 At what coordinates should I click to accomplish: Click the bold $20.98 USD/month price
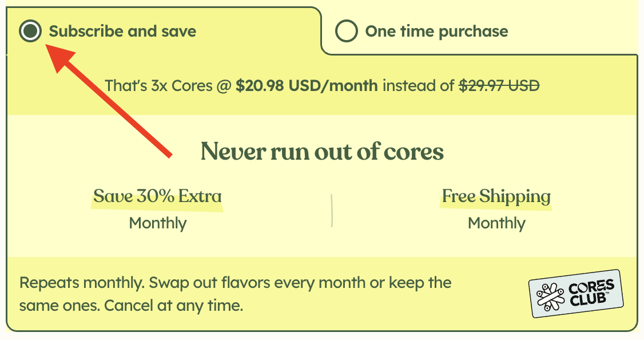pyautogui.click(x=307, y=85)
